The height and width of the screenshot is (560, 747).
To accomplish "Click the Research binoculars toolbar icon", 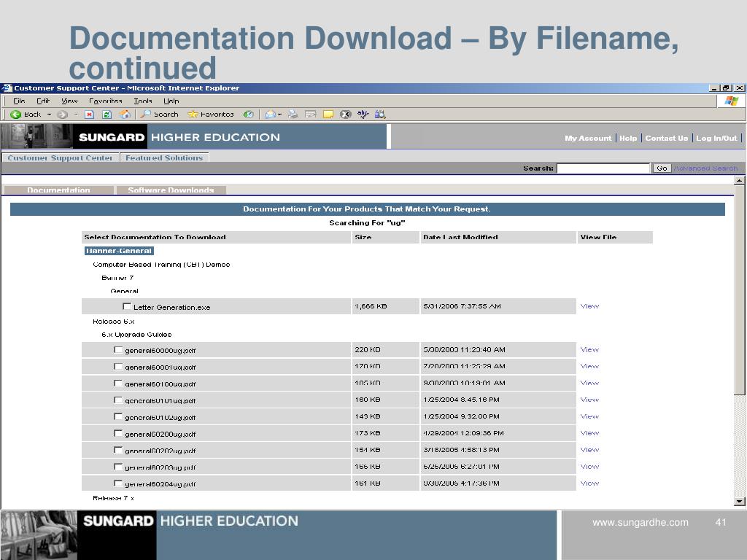I will 380,114.
